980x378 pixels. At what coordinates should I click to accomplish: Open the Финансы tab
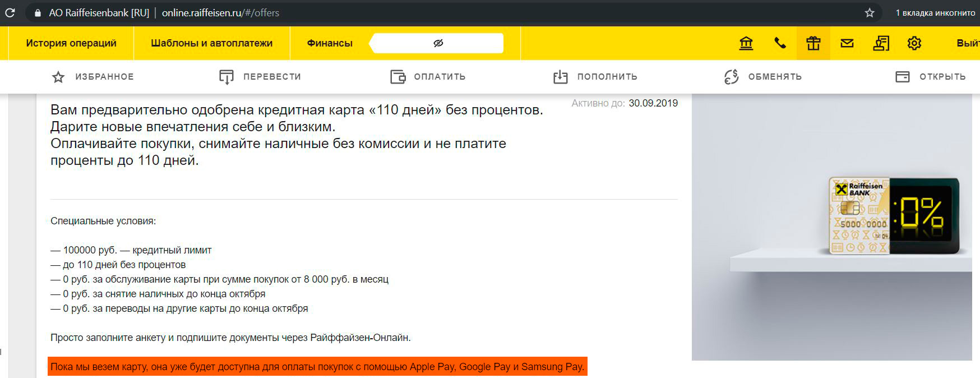click(x=330, y=43)
